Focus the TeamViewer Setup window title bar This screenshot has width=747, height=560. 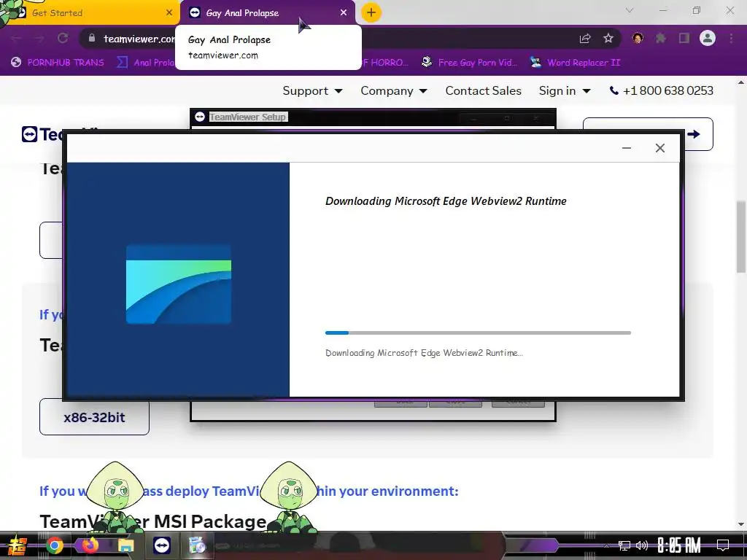(x=373, y=117)
